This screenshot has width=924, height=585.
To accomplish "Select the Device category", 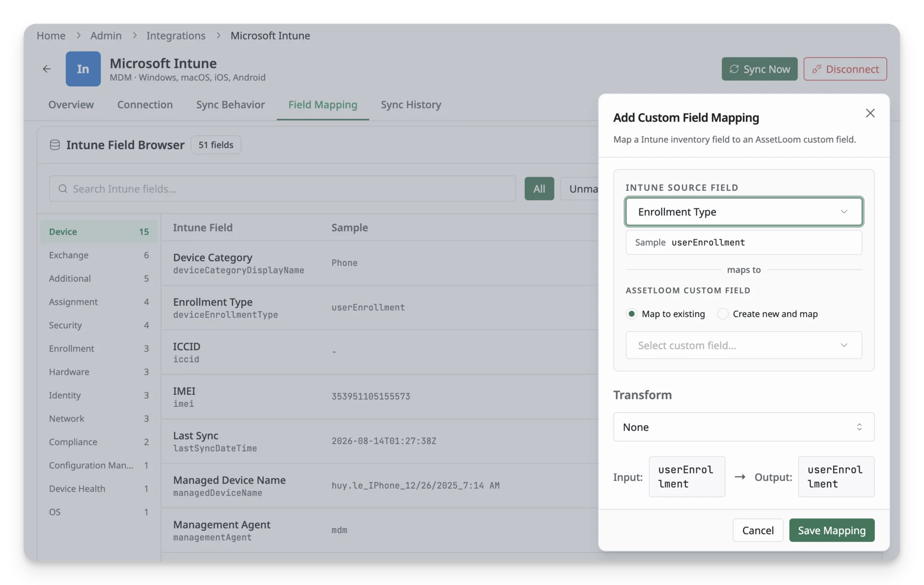I will (x=99, y=231).
